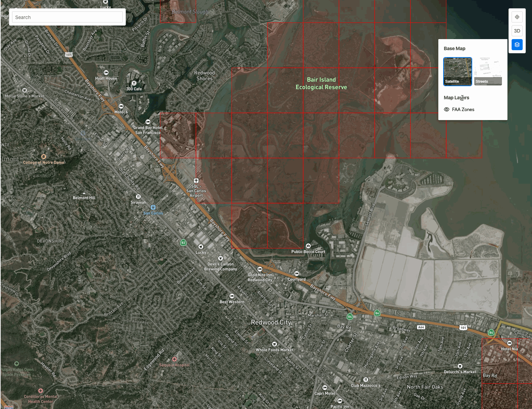Hide FAA Zones layer with eye icon

coord(447,109)
